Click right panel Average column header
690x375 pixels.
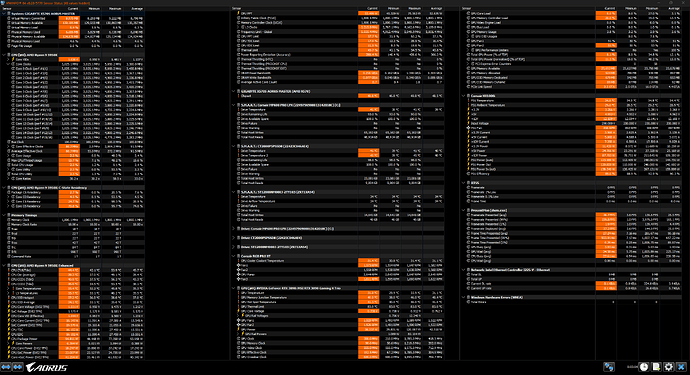pyautogui.click(x=671, y=8)
